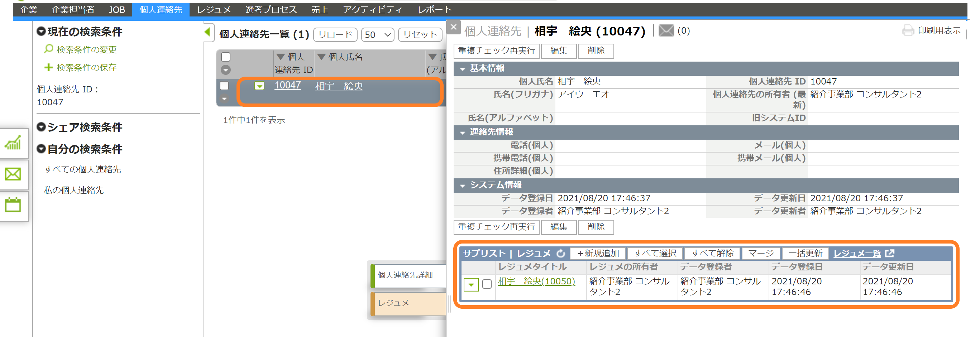The width and height of the screenshot is (980, 337).
Task: Refresh the resume sublist with reload icon
Action: click(561, 253)
